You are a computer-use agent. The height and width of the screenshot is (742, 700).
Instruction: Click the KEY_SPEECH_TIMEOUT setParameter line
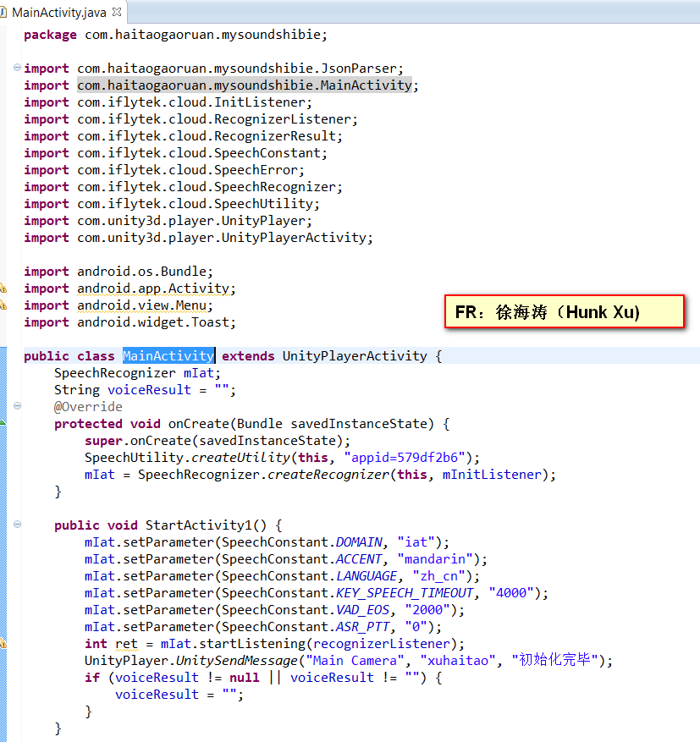click(317, 593)
